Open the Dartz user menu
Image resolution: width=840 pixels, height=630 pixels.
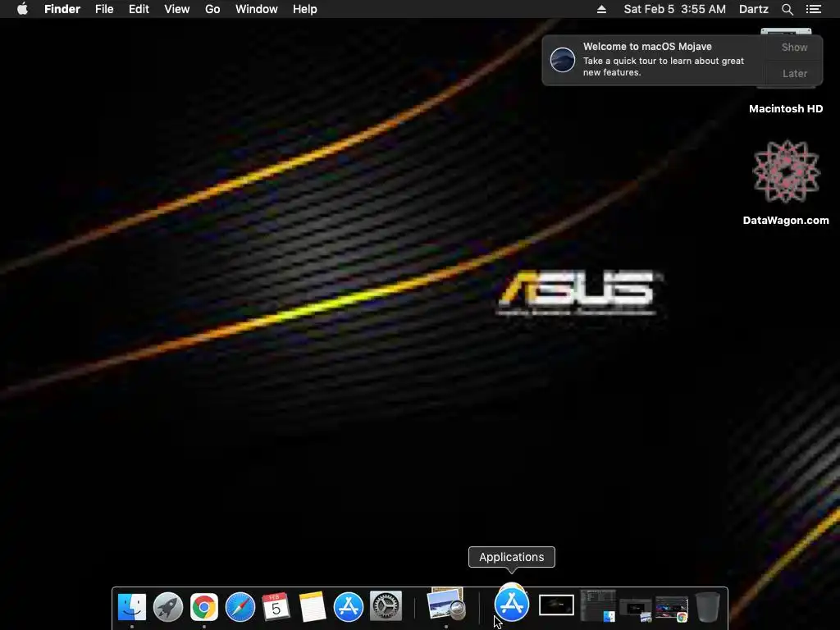[754, 9]
